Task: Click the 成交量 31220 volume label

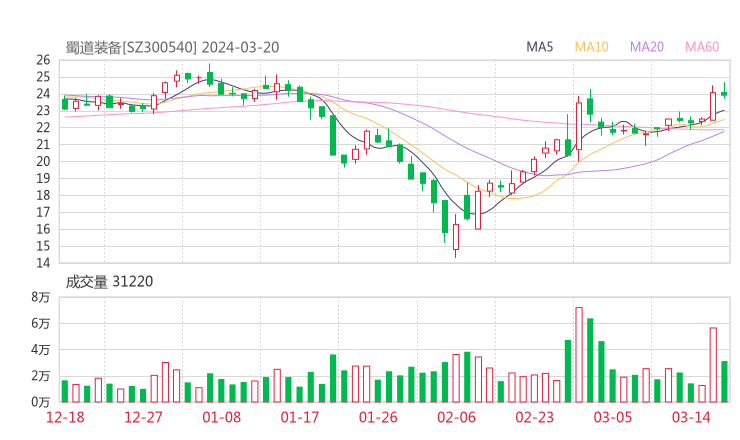Action: [109, 282]
